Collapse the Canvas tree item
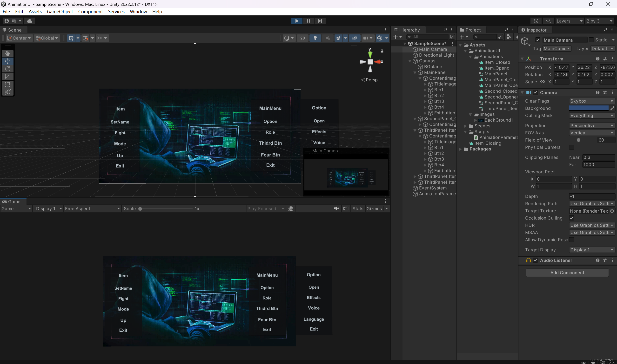The height and width of the screenshot is (364, 617). 410,61
